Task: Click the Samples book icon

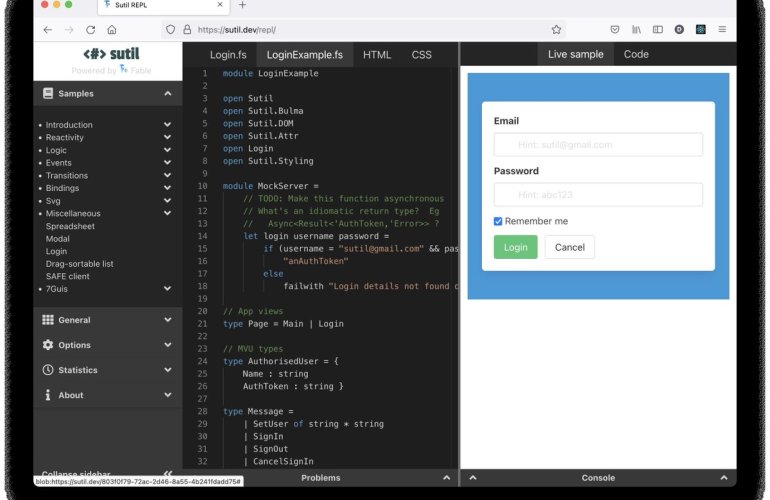Action: click(48, 94)
